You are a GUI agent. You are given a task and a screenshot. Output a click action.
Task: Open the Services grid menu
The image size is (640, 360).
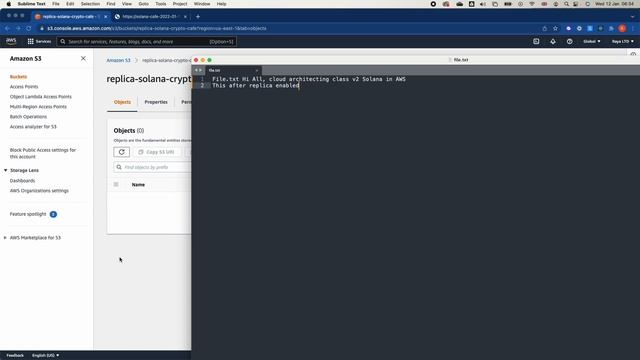(39, 41)
